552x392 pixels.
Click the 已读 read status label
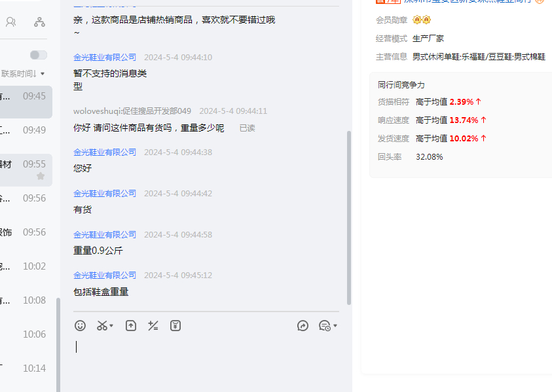click(x=247, y=128)
